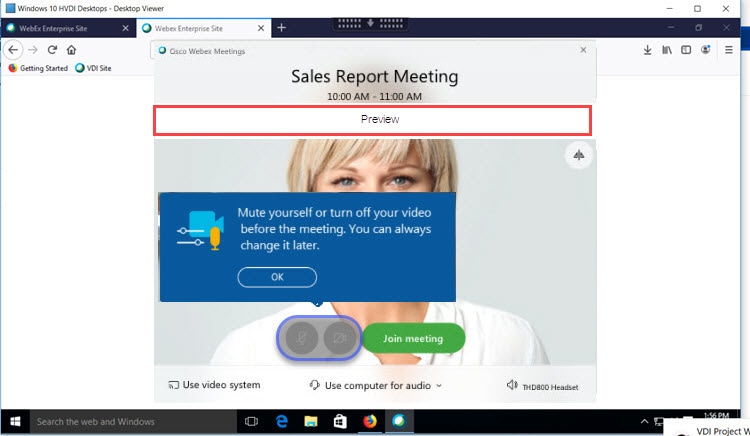Reload the current page
Viewport: 750px width, 436px height.
tap(52, 50)
